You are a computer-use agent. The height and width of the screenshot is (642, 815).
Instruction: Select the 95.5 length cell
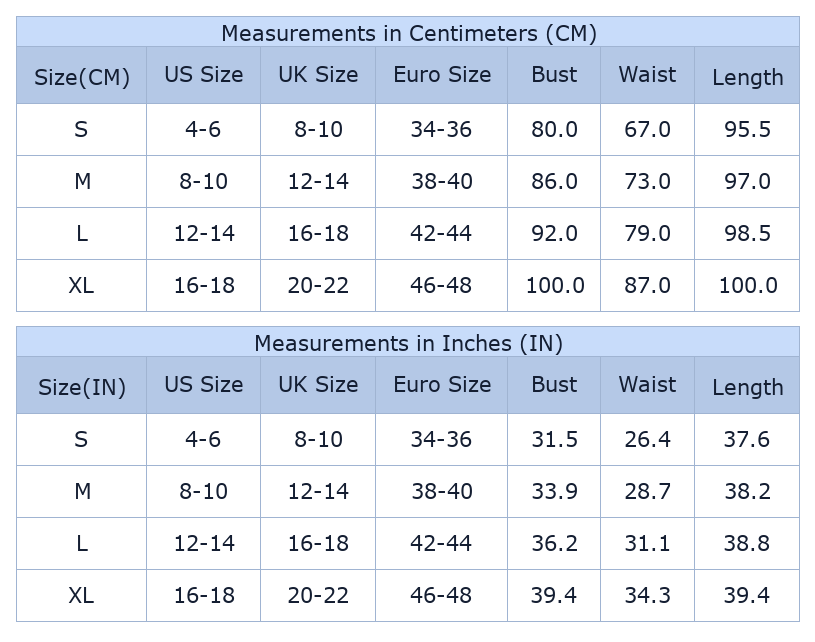(x=747, y=130)
